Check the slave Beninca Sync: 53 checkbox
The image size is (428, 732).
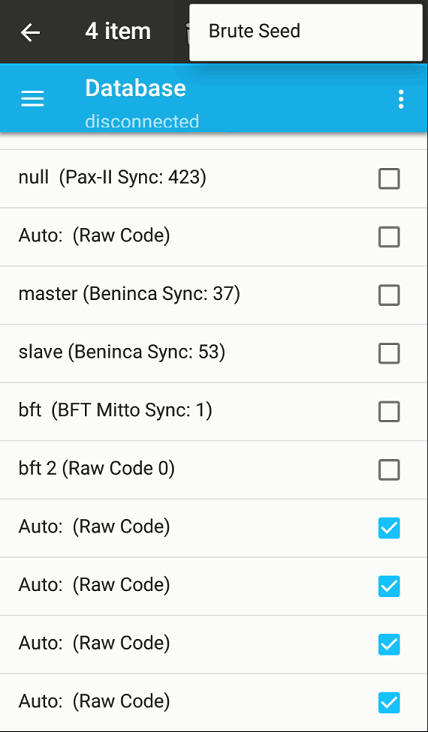pos(389,353)
